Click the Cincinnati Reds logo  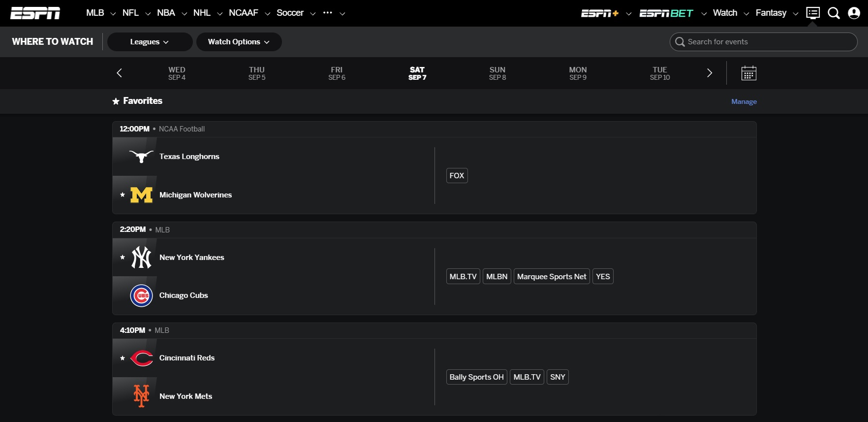pyautogui.click(x=142, y=358)
